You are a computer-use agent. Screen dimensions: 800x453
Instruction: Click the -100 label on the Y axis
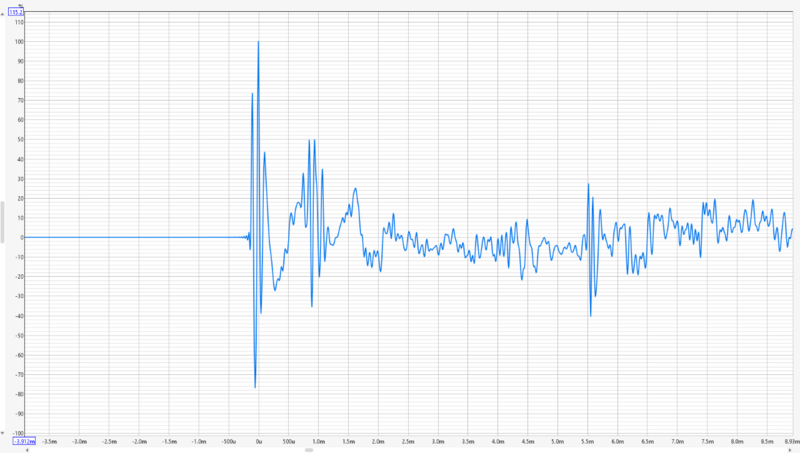click(x=18, y=433)
